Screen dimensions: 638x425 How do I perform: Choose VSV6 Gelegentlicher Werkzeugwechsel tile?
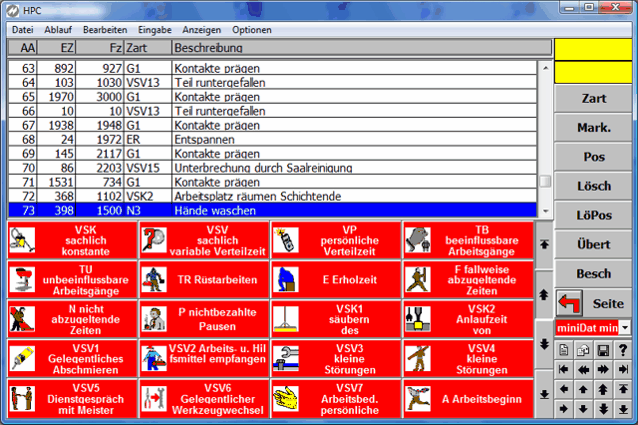click(203, 398)
